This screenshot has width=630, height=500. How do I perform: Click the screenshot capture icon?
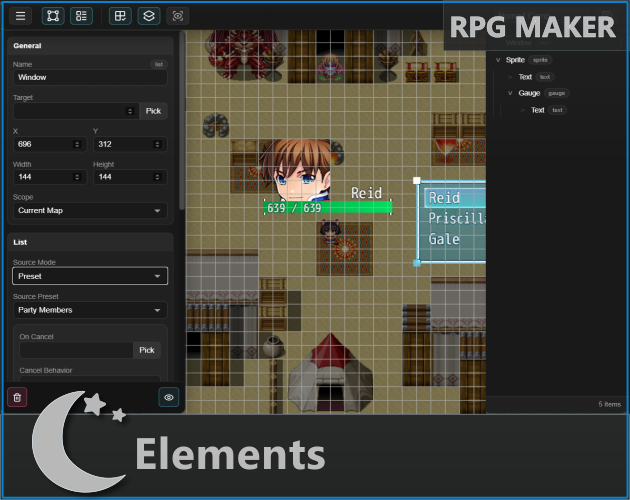[178, 16]
